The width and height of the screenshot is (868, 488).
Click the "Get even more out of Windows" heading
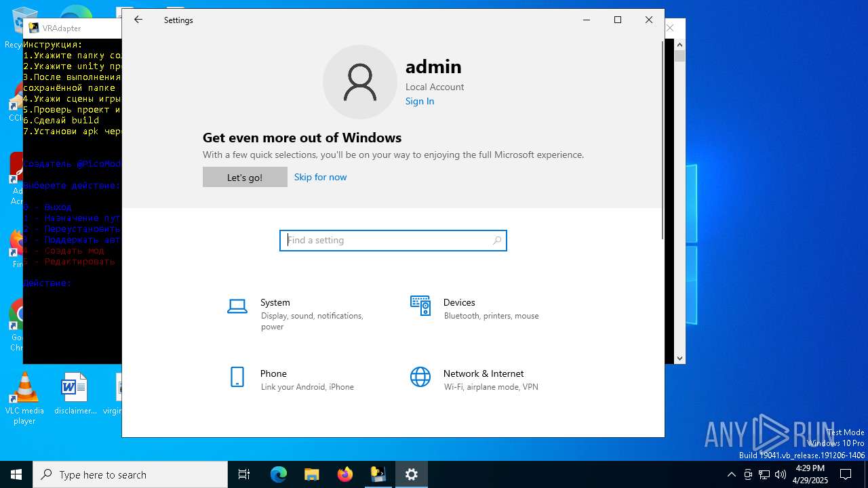302,138
